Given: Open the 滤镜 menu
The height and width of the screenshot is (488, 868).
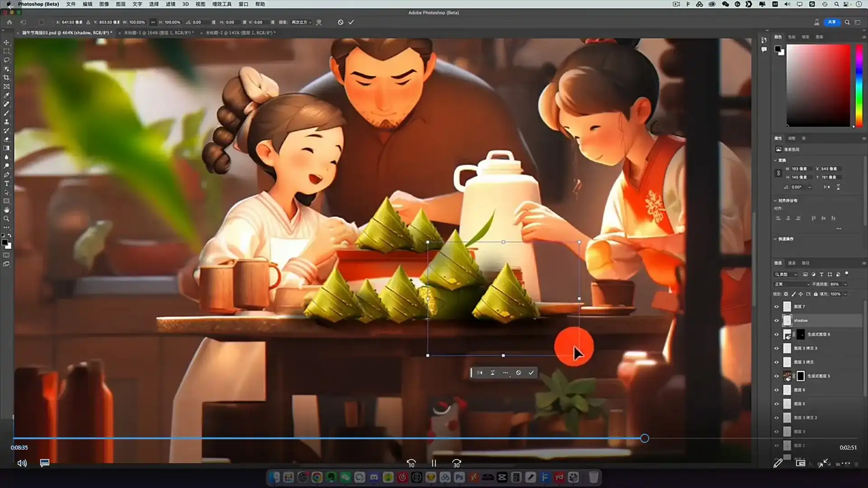Looking at the screenshot, I should pos(170,4).
